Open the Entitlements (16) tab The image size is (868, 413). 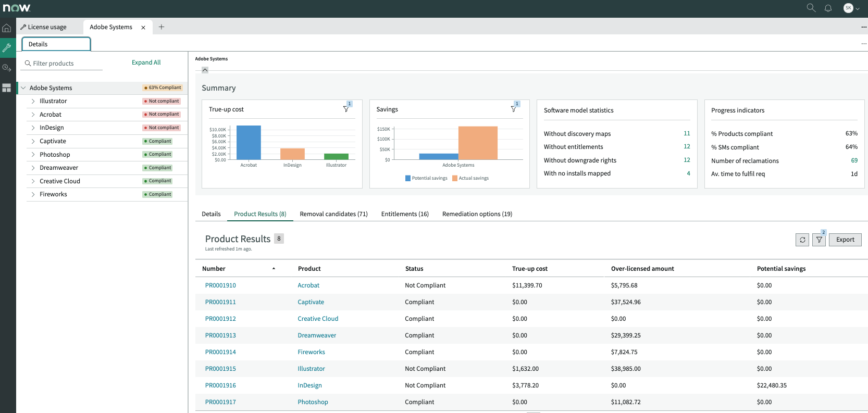[x=405, y=214]
